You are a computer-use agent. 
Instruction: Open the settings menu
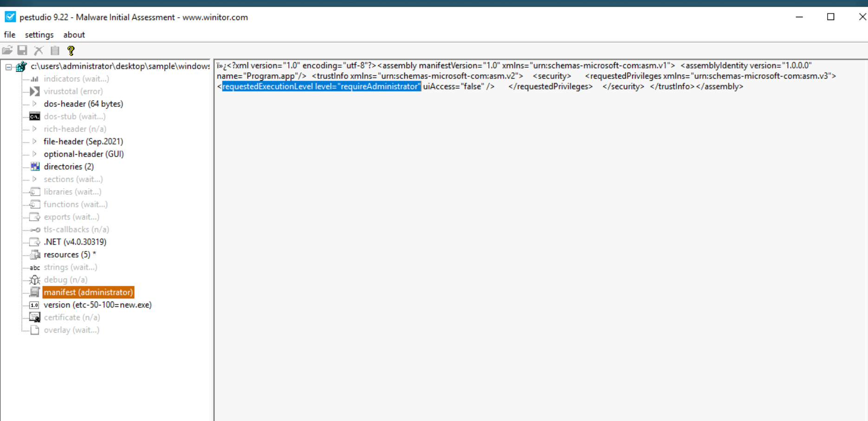pyautogui.click(x=39, y=35)
